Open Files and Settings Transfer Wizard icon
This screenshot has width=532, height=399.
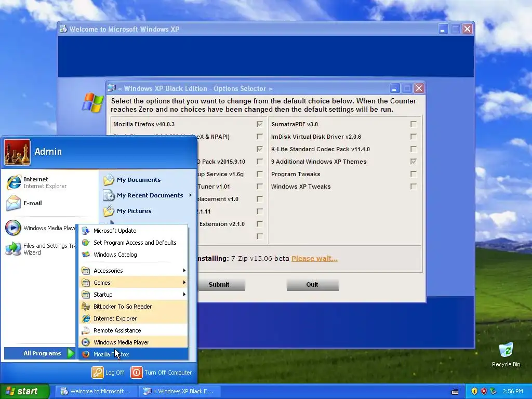[13, 249]
